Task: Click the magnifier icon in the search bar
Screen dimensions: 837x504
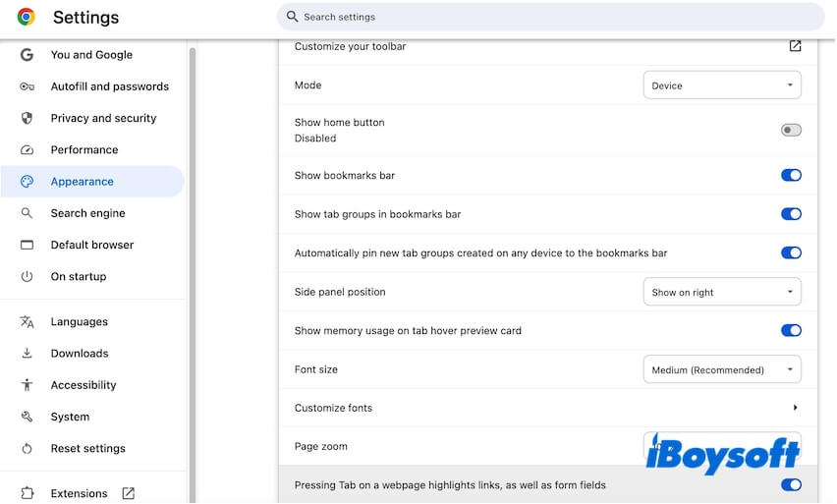Action: pyautogui.click(x=292, y=17)
